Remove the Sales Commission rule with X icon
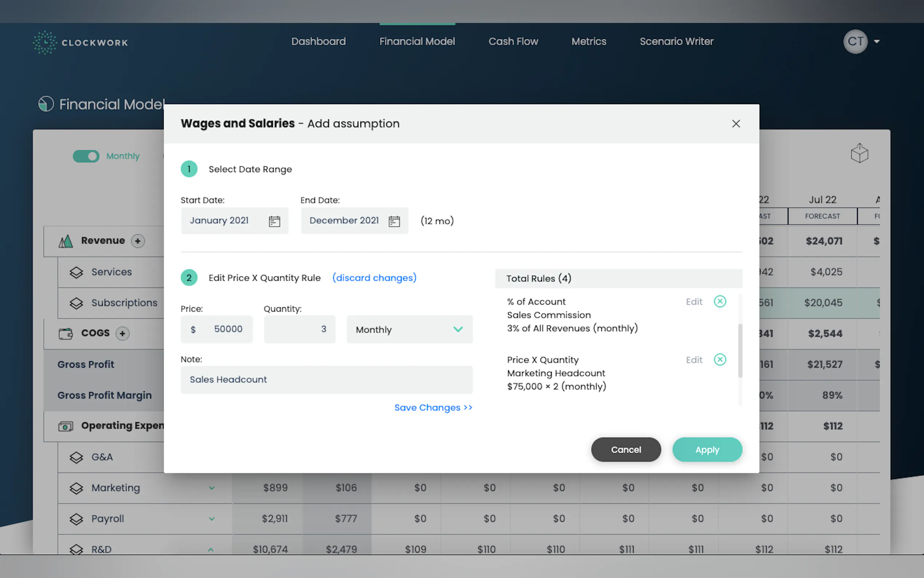 (720, 302)
